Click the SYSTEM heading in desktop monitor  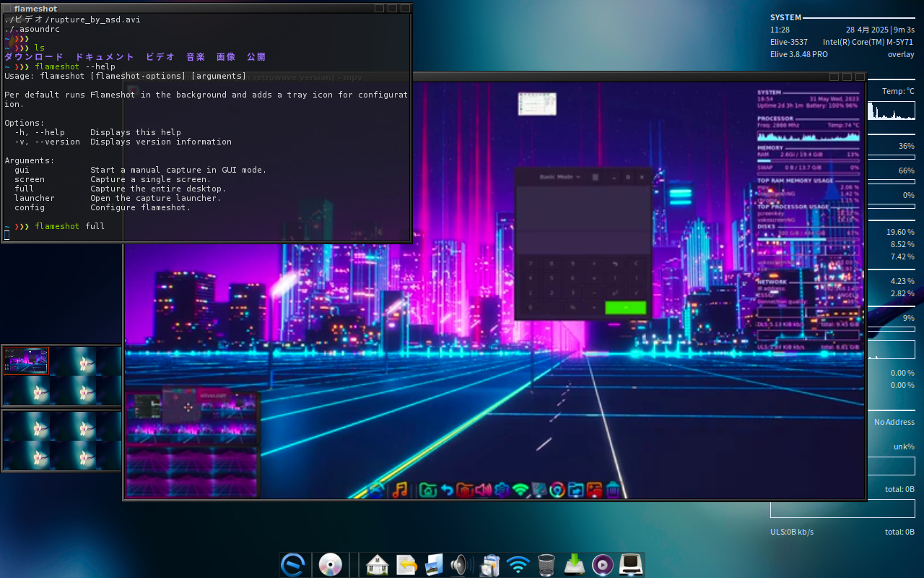[x=785, y=17]
